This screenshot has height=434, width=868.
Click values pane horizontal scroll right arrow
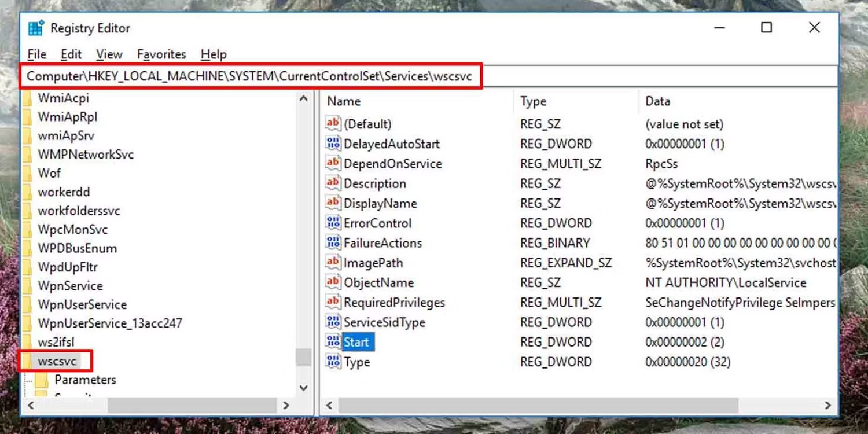pos(828,406)
